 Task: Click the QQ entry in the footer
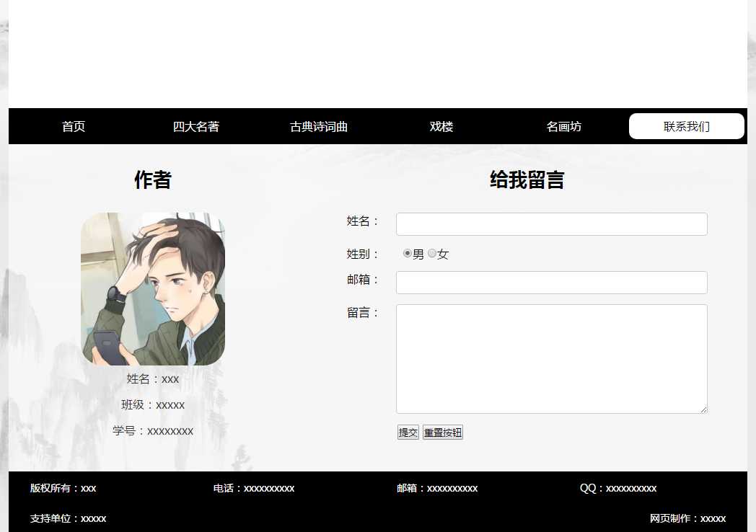tap(617, 489)
